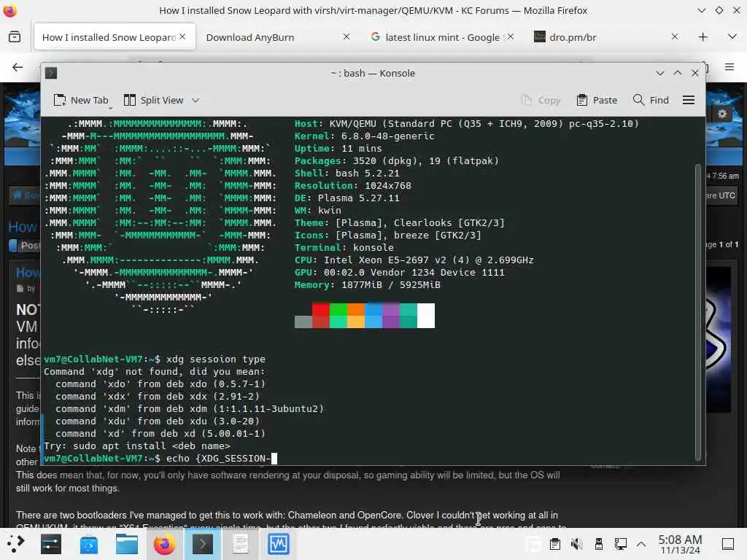Select Konsole terminal in the taskbar
This screenshot has width=747, height=560.
pyautogui.click(x=203, y=544)
